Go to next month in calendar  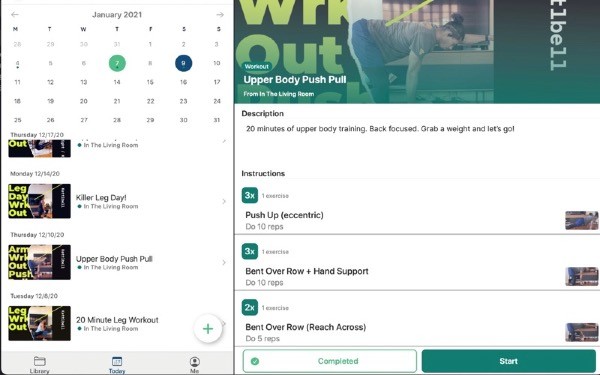tap(220, 15)
